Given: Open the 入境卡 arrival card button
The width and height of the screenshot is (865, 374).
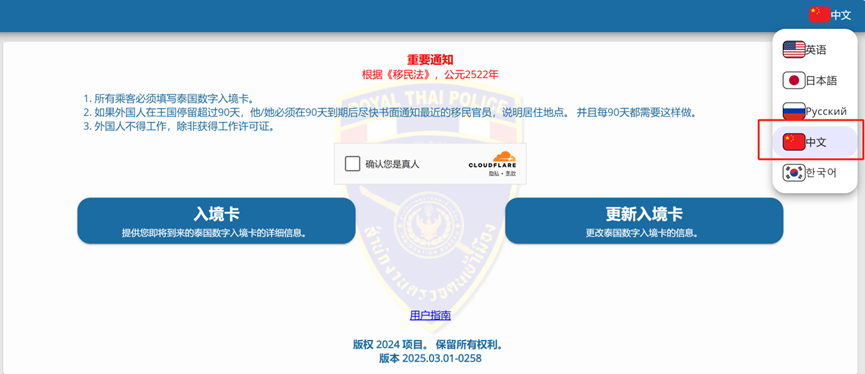Looking at the screenshot, I should click(x=216, y=221).
